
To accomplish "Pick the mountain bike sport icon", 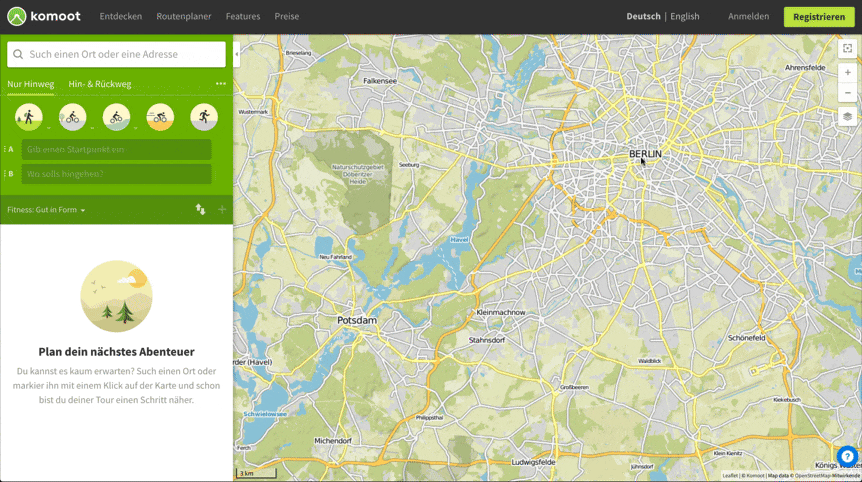I will 116,117.
